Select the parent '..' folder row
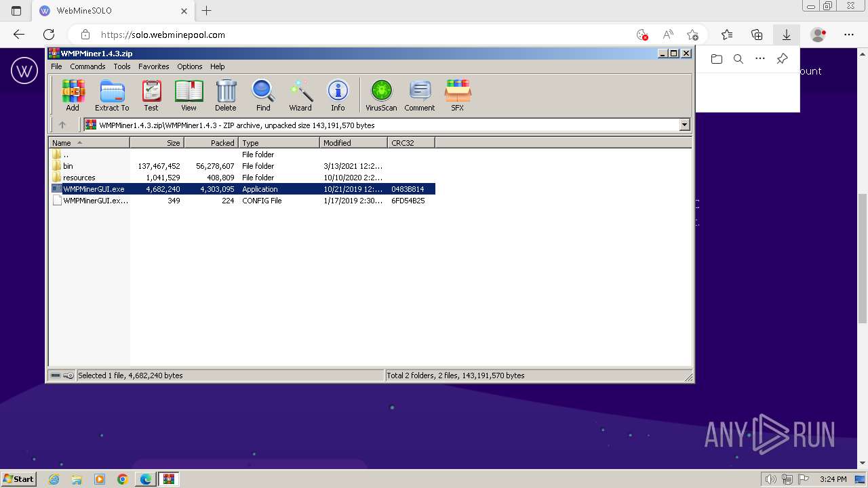The width and height of the screenshot is (868, 488). (x=242, y=155)
